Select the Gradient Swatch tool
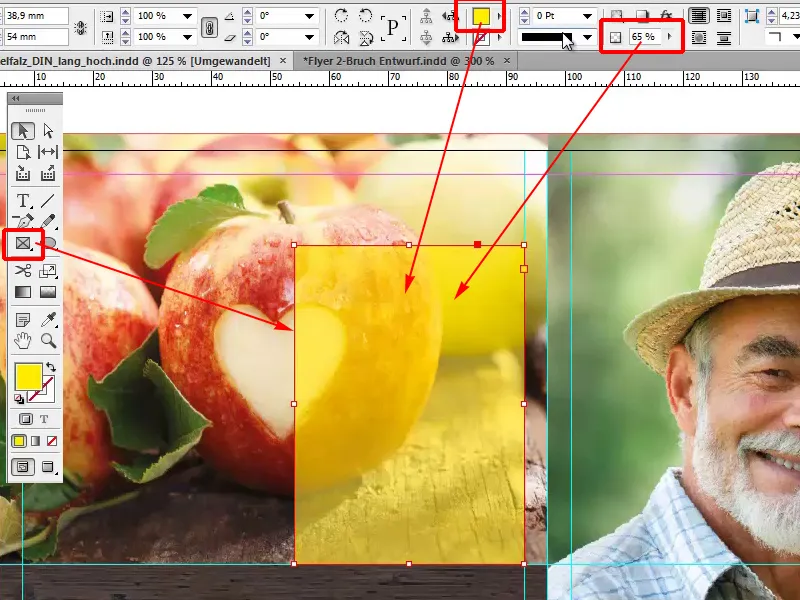Viewport: 800px width, 600px height. [x=22, y=292]
